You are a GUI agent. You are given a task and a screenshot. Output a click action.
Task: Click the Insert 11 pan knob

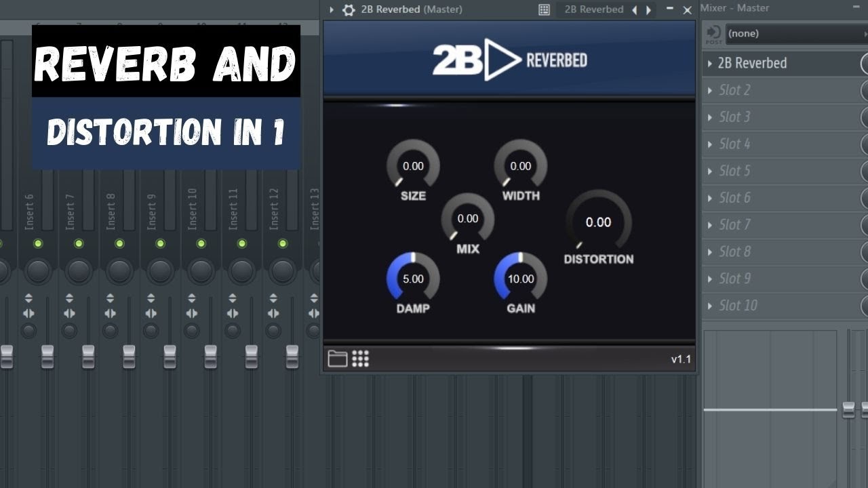tap(241, 271)
